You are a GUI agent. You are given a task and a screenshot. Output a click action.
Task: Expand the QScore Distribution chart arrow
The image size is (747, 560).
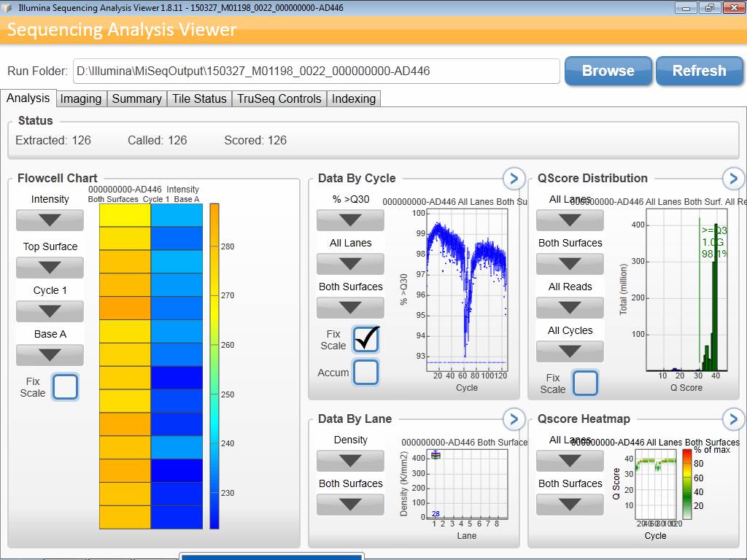(x=732, y=178)
